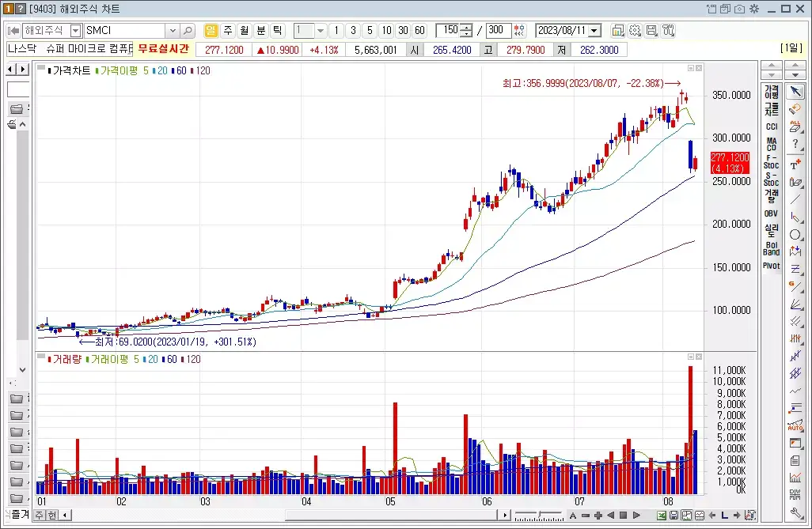The height and width of the screenshot is (529, 812).
Task: Select the arrow pointer tool
Action: coord(795,92)
